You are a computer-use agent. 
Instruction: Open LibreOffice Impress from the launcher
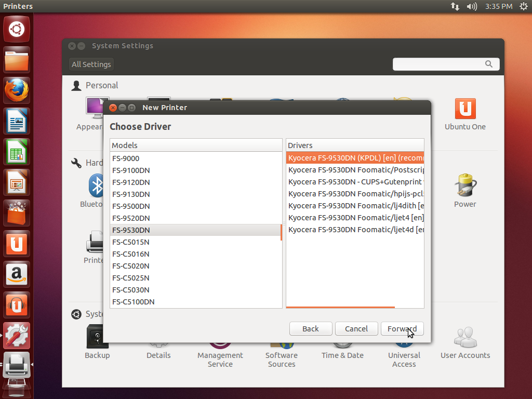pyautogui.click(x=17, y=182)
